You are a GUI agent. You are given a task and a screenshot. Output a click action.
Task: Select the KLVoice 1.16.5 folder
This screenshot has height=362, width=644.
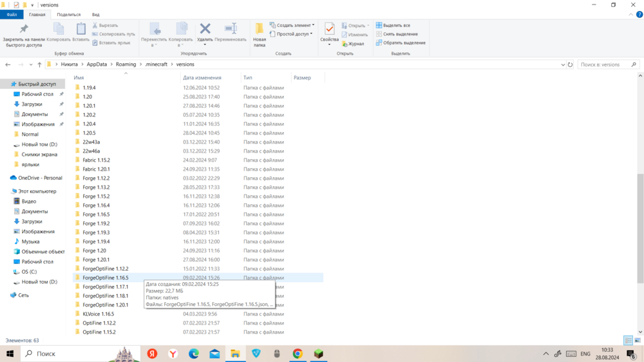[98, 314]
